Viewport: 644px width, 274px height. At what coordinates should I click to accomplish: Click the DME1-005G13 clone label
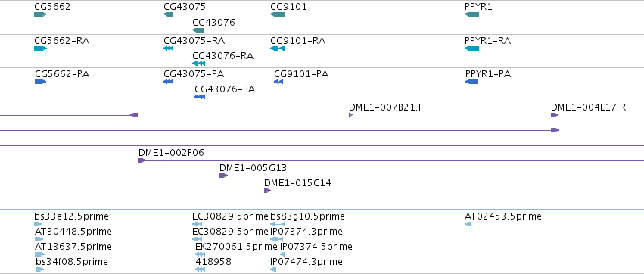[x=253, y=168]
